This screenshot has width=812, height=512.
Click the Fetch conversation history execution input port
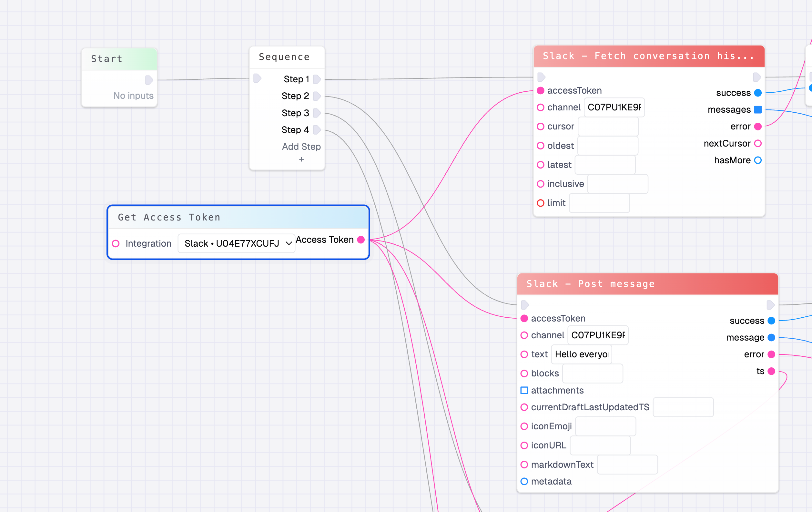pyautogui.click(x=541, y=77)
